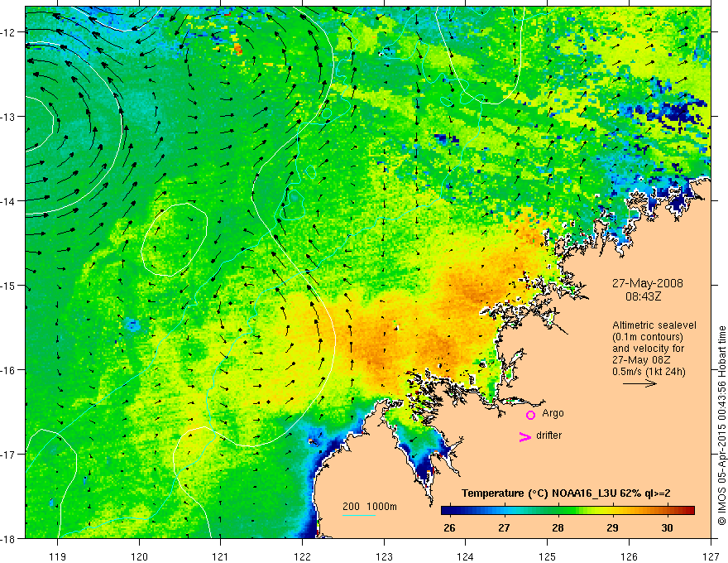Click the IMOS copyright timestamp text
728x563 pixels.
[x=721, y=426]
